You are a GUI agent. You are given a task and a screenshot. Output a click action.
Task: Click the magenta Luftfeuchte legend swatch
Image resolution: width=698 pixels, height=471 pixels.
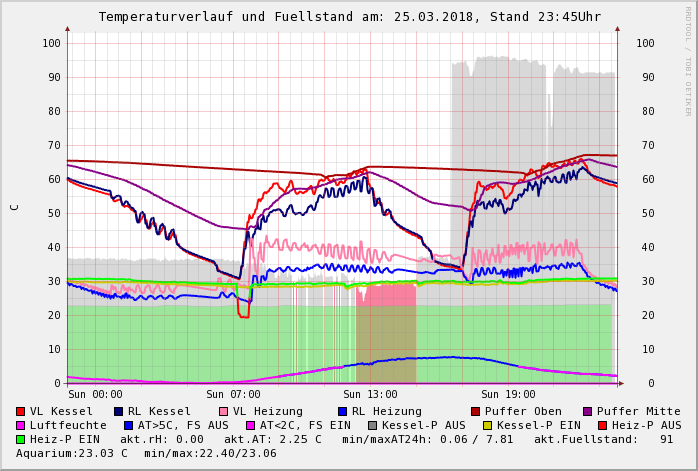(x=21, y=425)
